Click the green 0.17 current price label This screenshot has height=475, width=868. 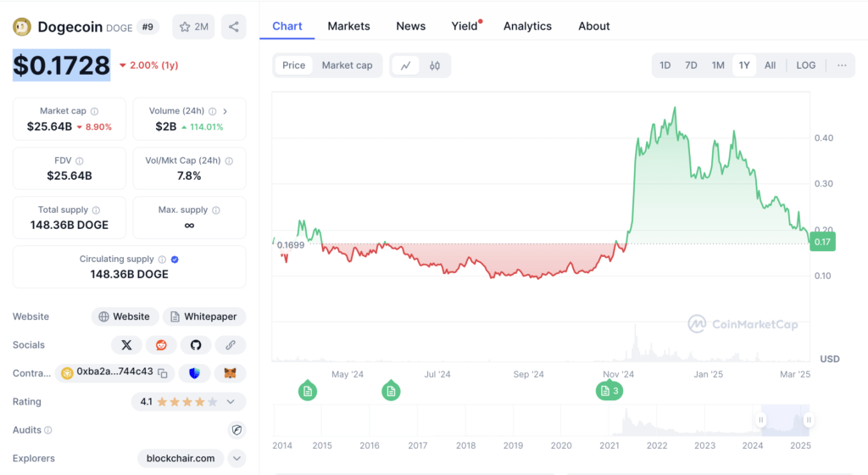click(822, 242)
